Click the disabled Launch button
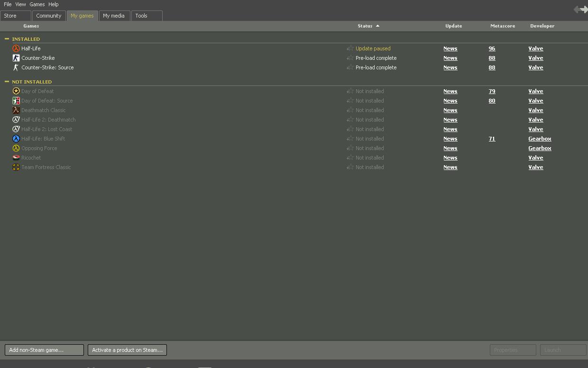 coord(563,350)
